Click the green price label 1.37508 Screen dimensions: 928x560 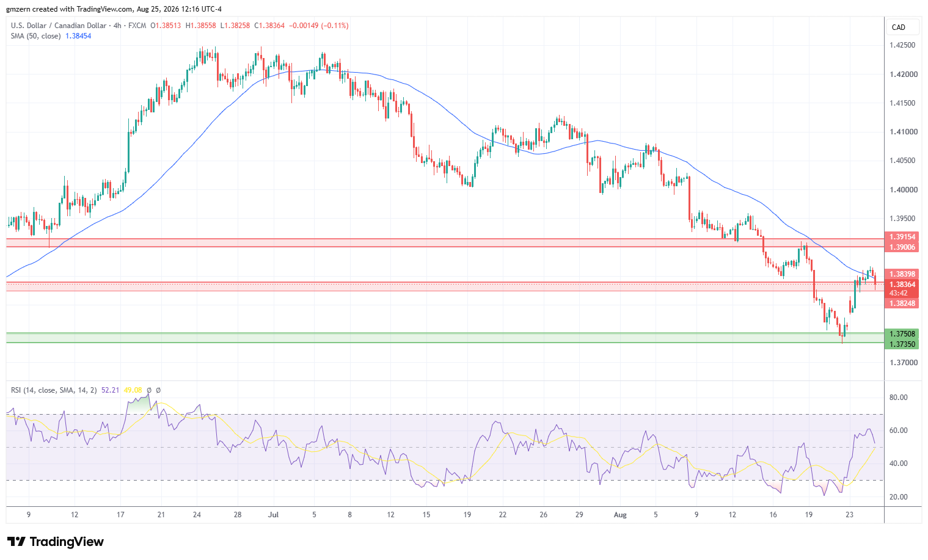pos(902,334)
